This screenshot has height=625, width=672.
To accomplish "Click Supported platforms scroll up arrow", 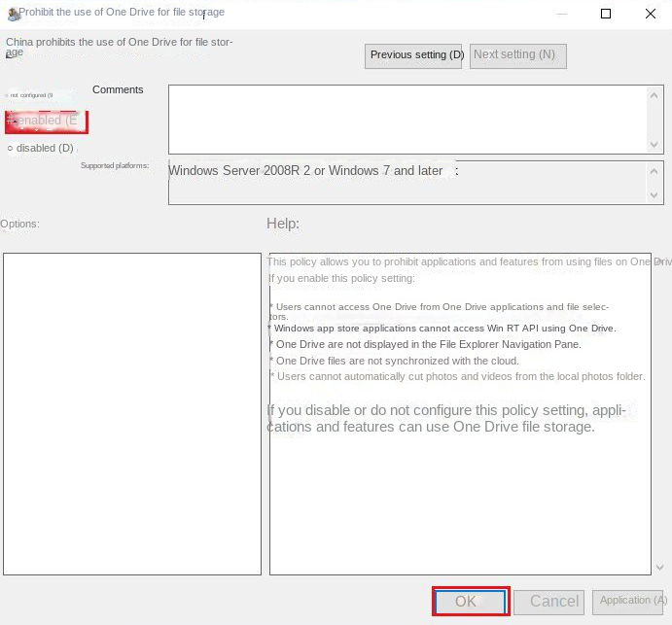I will [654, 170].
